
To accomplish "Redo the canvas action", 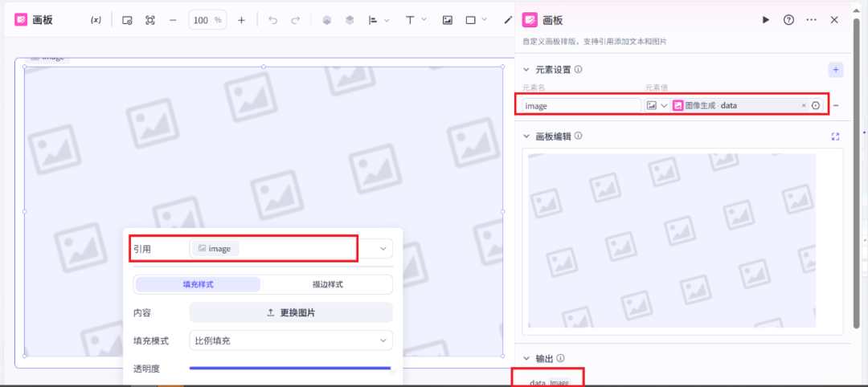I will pos(296,20).
